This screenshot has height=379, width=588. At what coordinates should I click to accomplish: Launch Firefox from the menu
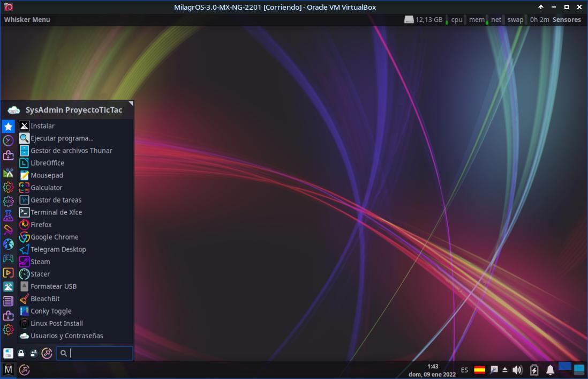pyautogui.click(x=41, y=225)
